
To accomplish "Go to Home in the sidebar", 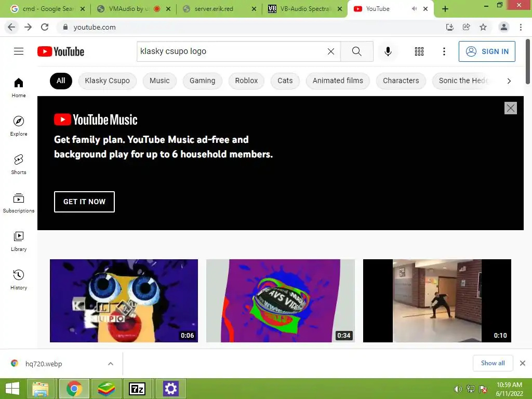I will click(x=19, y=87).
